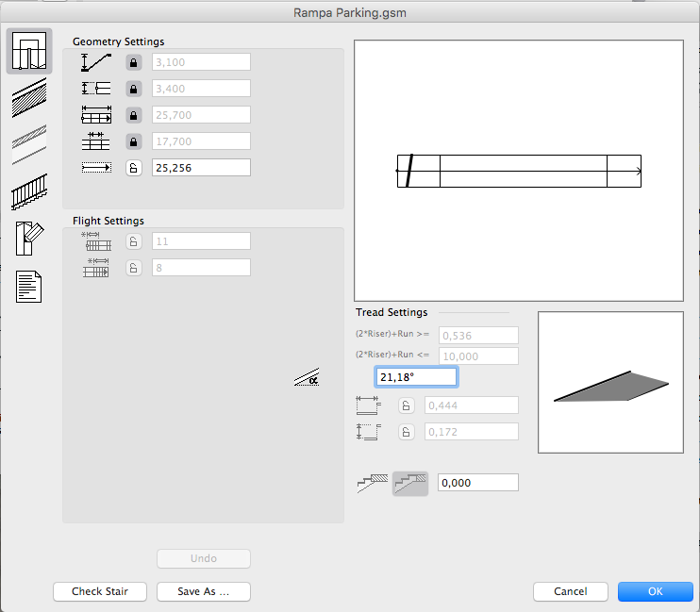
Task: Click the total stair height icon beside 3,100
Action: click(96, 62)
